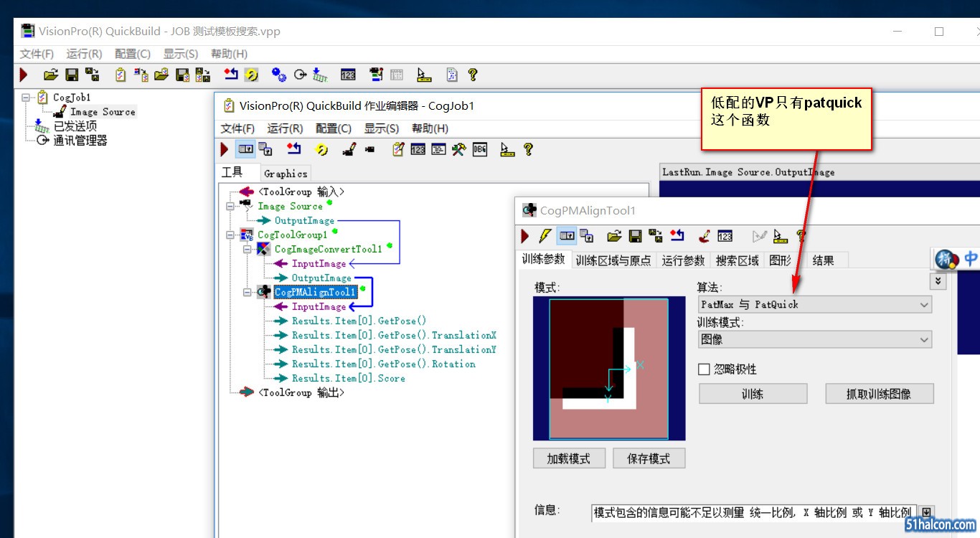Click the 中 input method indicator
This screenshot has width=980, height=538.
coord(971,259)
